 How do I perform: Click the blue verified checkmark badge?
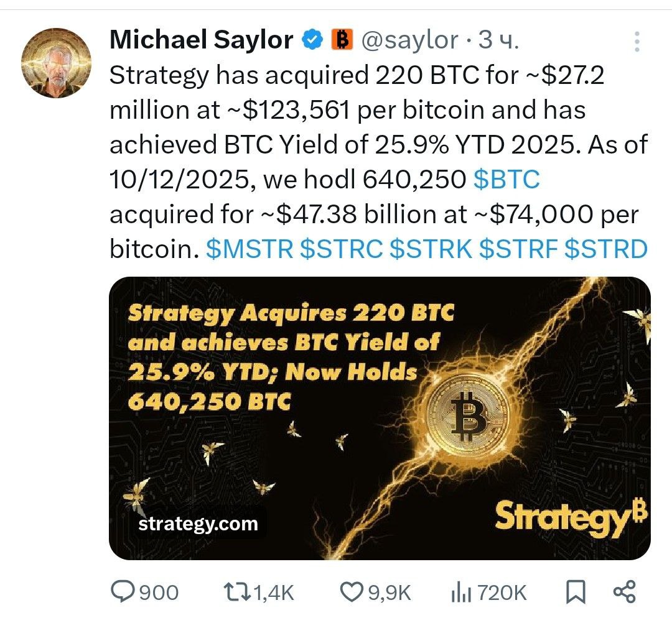311,40
